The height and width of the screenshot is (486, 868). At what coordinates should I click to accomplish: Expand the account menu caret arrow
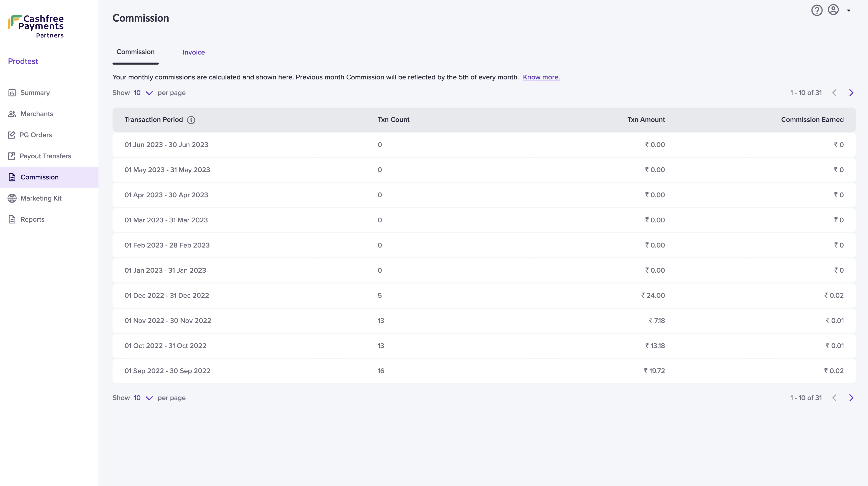coord(849,11)
